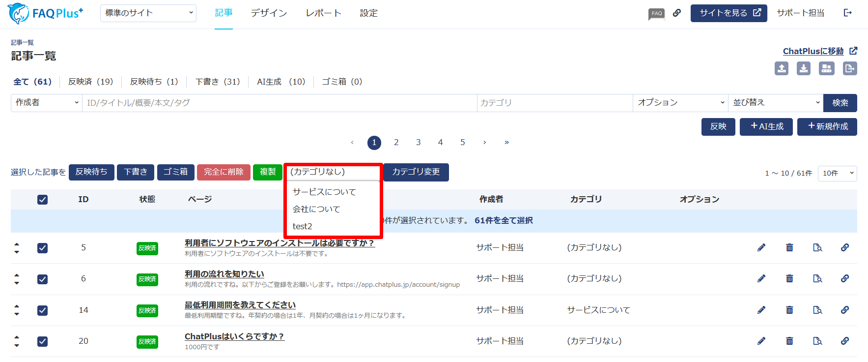Viewport: 868px width, 362px height.
Task: Select サービスについて from the category list
Action: [x=324, y=192]
